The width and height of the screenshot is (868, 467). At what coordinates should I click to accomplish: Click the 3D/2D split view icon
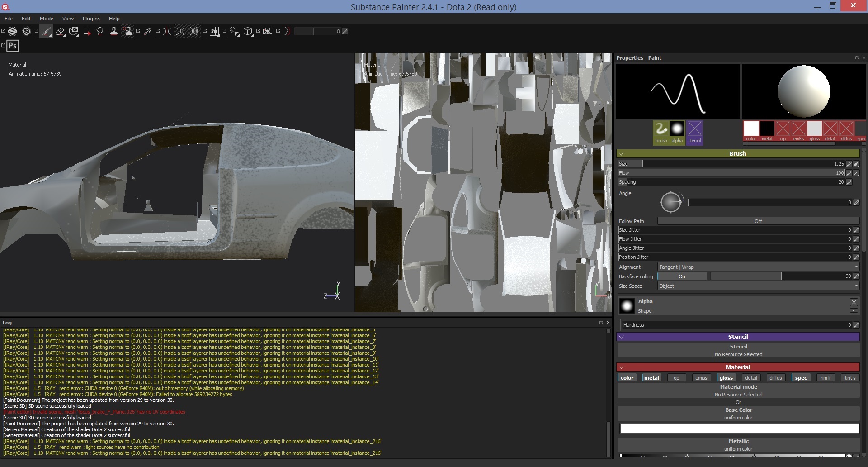click(214, 31)
